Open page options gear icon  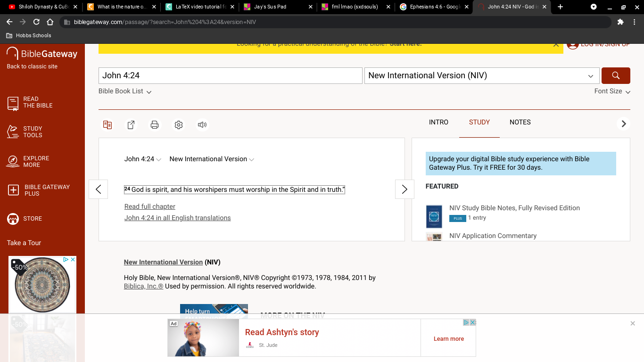[x=179, y=125]
